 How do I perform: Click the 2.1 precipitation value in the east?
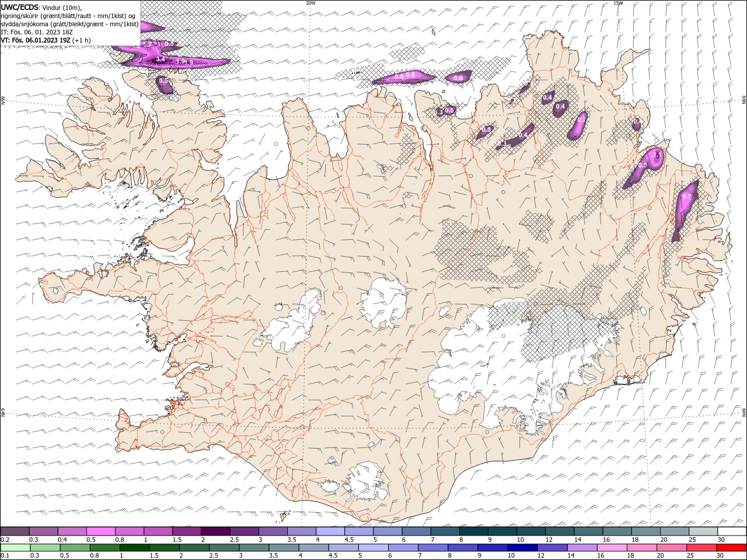(657, 155)
